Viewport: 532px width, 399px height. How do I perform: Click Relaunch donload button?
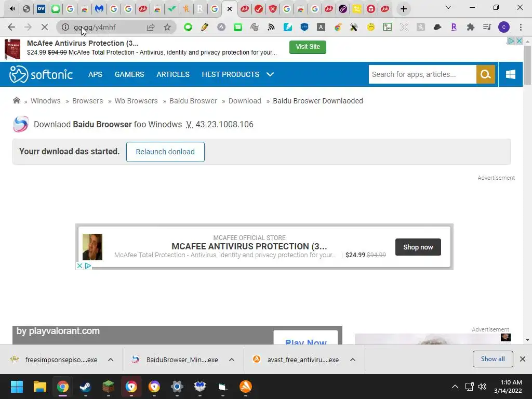[165, 152]
